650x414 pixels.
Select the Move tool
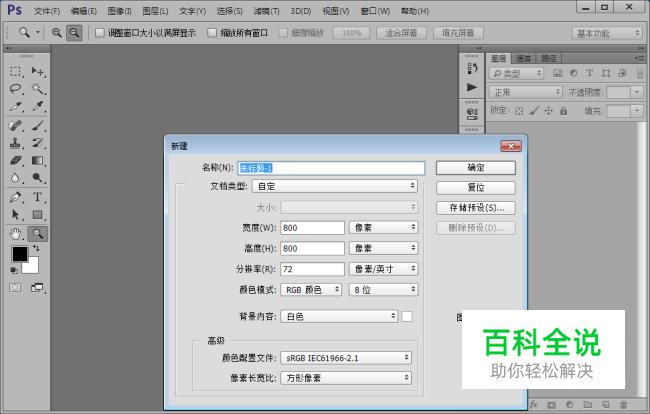click(x=38, y=71)
